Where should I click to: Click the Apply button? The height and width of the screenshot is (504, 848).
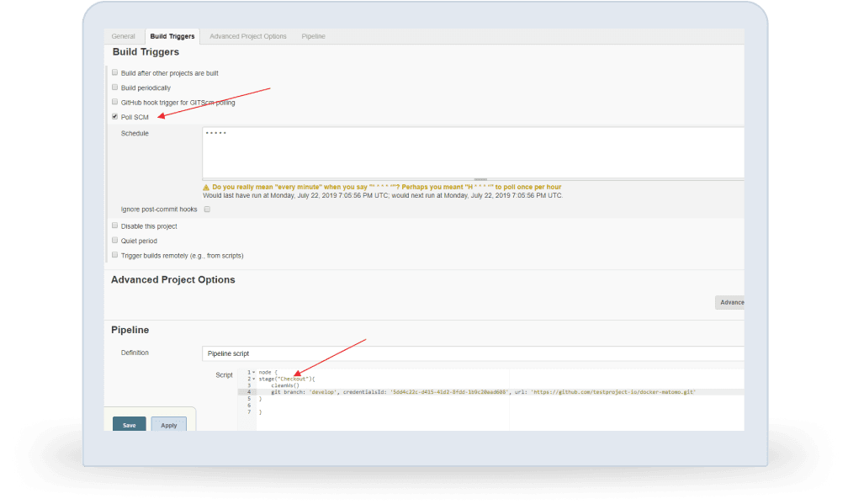point(169,425)
